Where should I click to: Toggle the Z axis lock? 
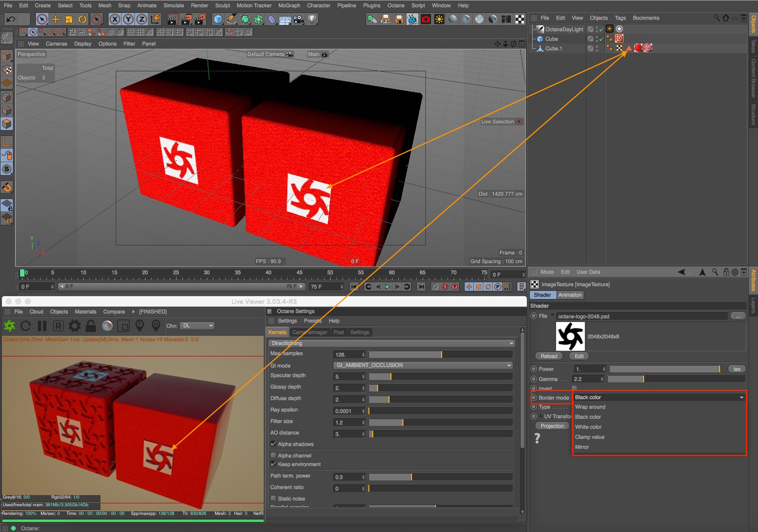(142, 19)
